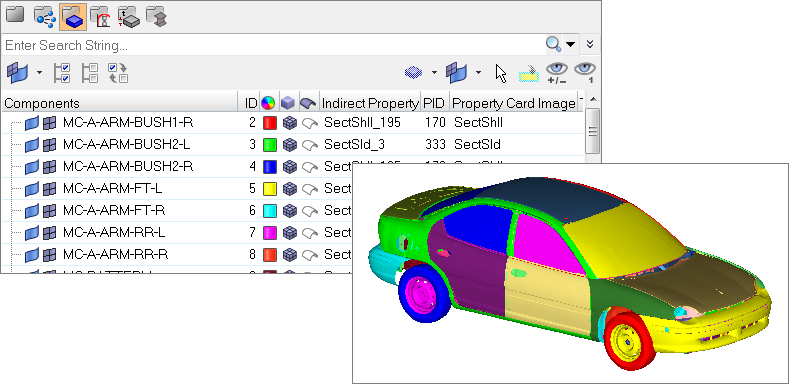Screen dimensions: 789x384
Task: Click the SectShll_195 property cell
Action: [x=362, y=122]
